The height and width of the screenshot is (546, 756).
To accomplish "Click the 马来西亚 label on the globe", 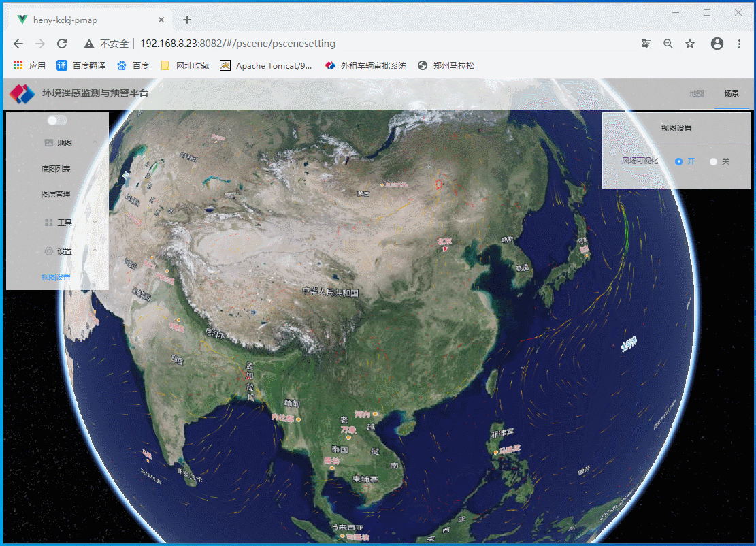I will tap(347, 528).
